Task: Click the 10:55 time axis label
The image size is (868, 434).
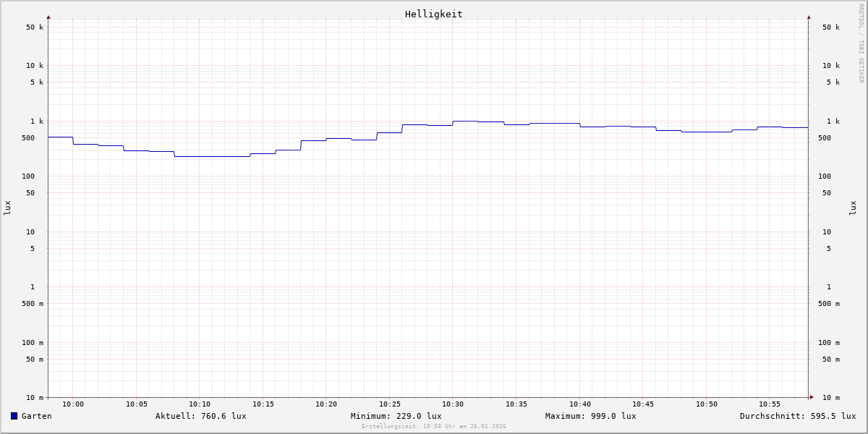Action: tap(770, 404)
